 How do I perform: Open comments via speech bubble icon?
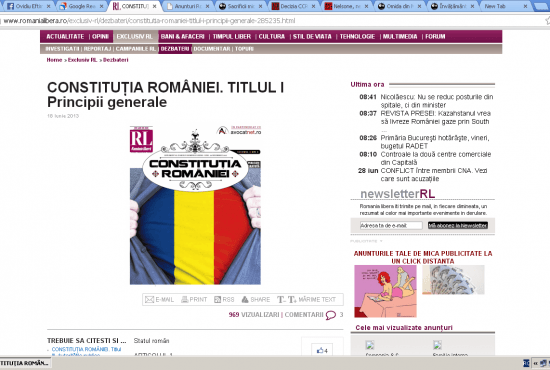tap(330, 315)
